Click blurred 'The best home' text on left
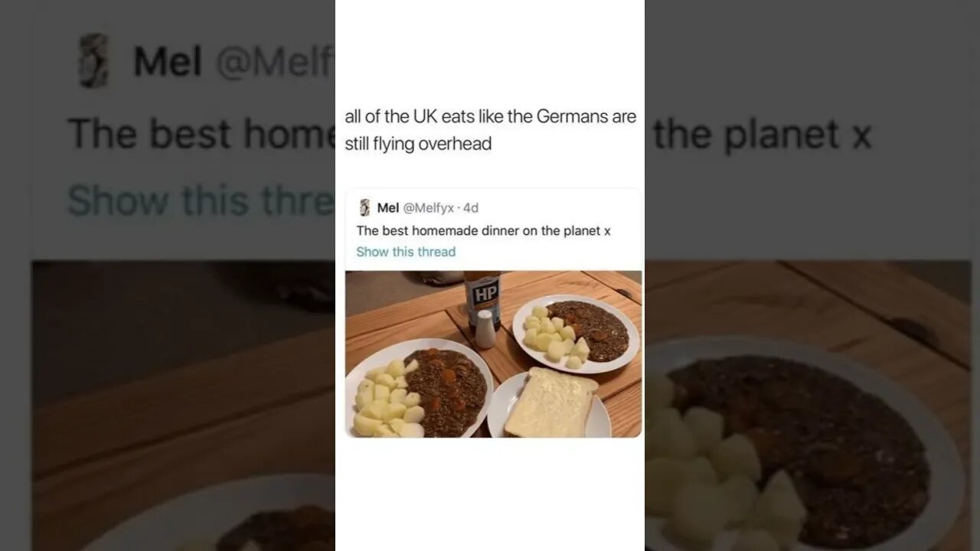 [201, 134]
